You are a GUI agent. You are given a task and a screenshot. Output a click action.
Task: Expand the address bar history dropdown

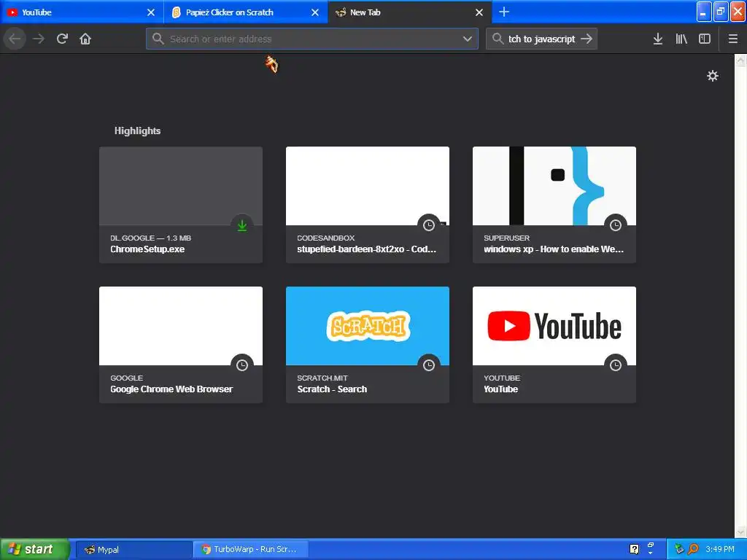coord(468,39)
